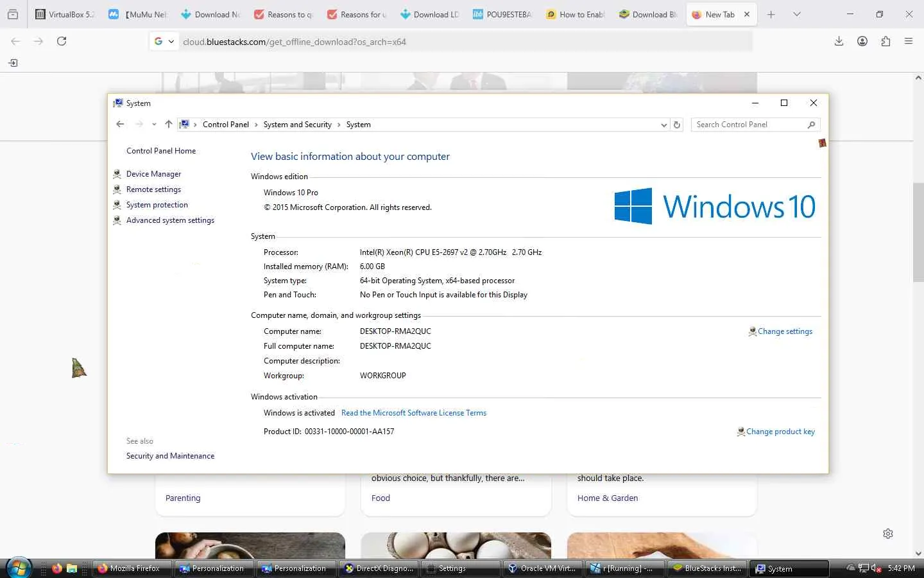Click the Back arrow in System window
924x578 pixels.
(120, 125)
